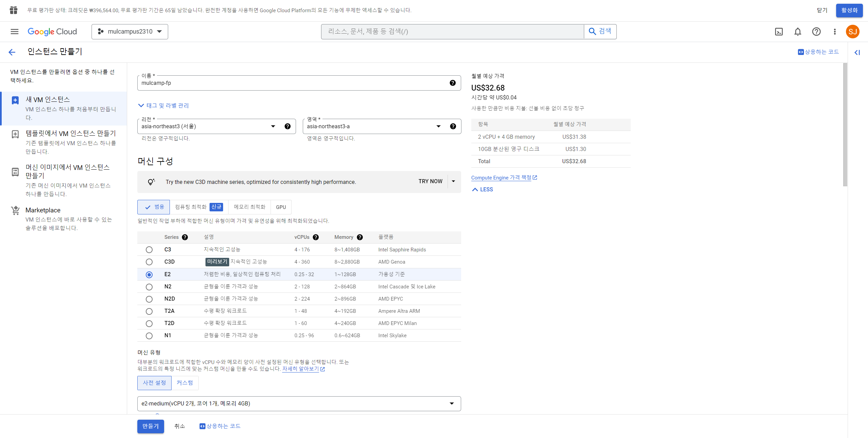Image resolution: width=868 pixels, height=438 pixels.
Task: Click help icon in the name field
Action: point(452,83)
